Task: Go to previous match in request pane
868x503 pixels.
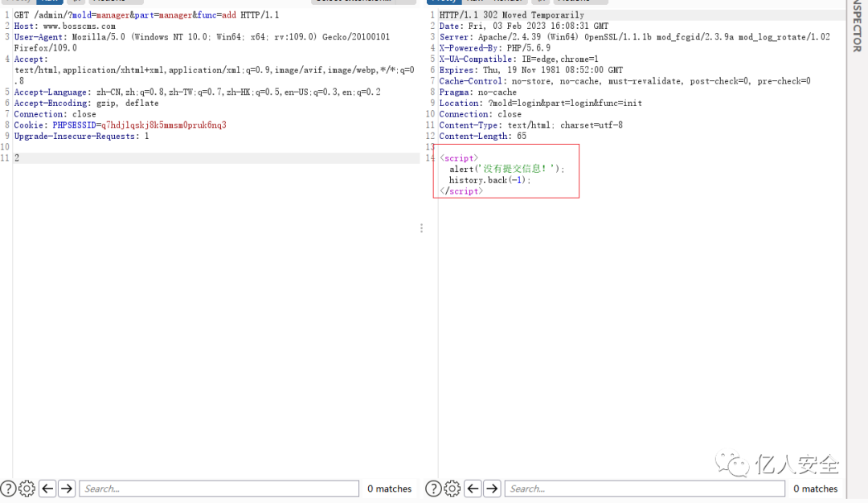Action: (x=47, y=489)
